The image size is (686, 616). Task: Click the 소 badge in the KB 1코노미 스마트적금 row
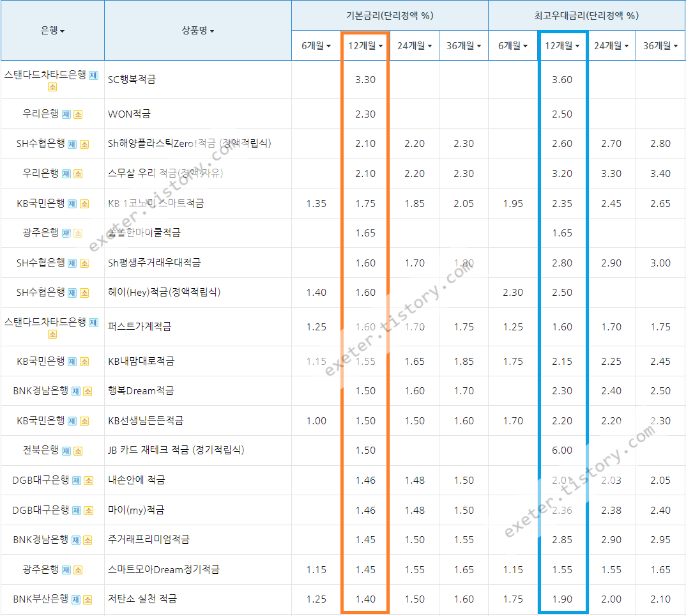(84, 204)
